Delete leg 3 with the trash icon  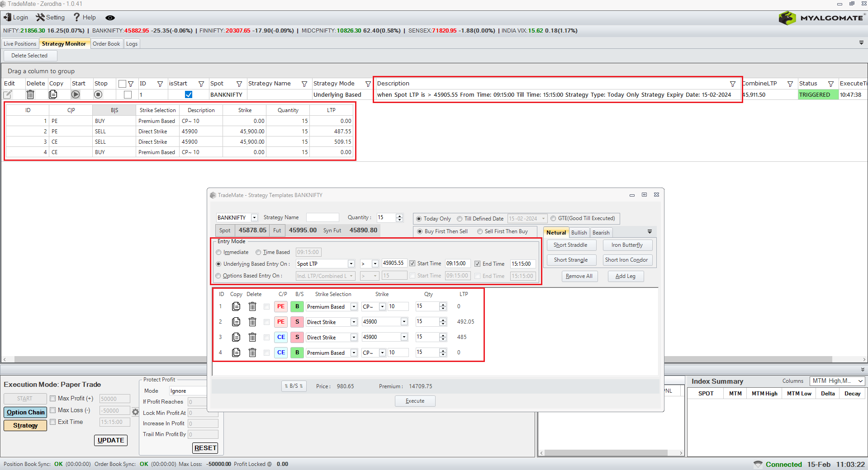coord(252,337)
